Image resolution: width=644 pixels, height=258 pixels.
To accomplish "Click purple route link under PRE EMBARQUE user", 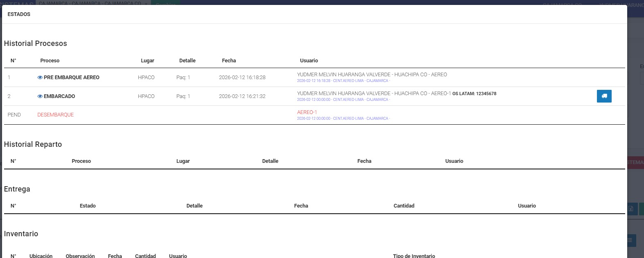I will click(x=343, y=81).
